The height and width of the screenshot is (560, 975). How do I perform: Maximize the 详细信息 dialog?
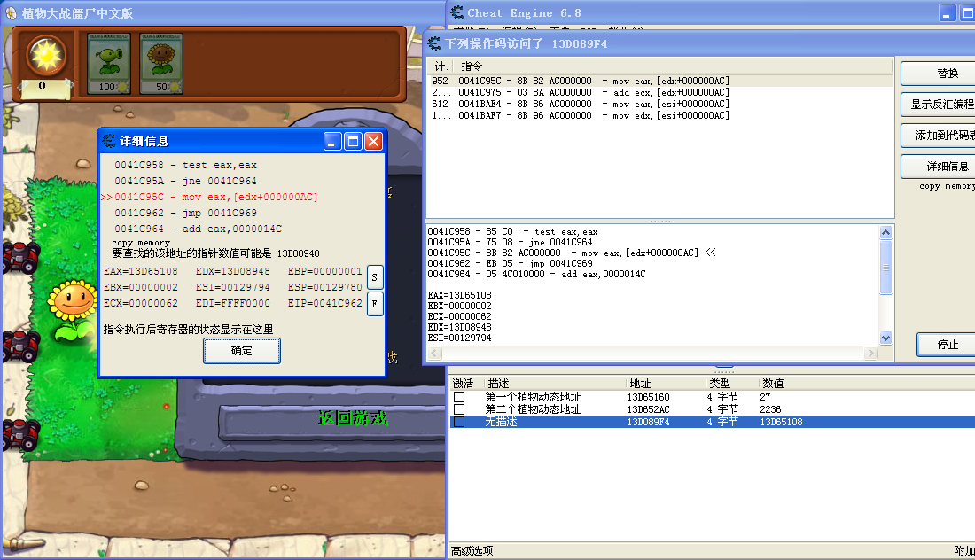coord(353,142)
